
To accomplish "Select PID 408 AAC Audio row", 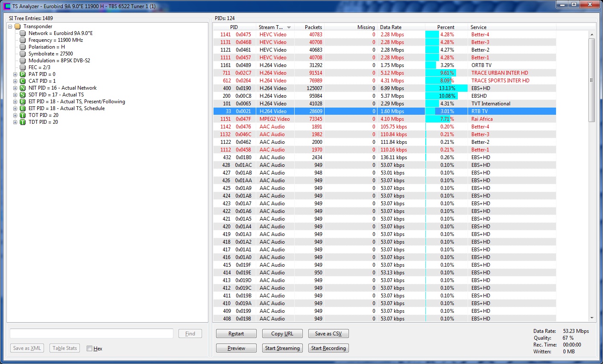I will (384, 319).
